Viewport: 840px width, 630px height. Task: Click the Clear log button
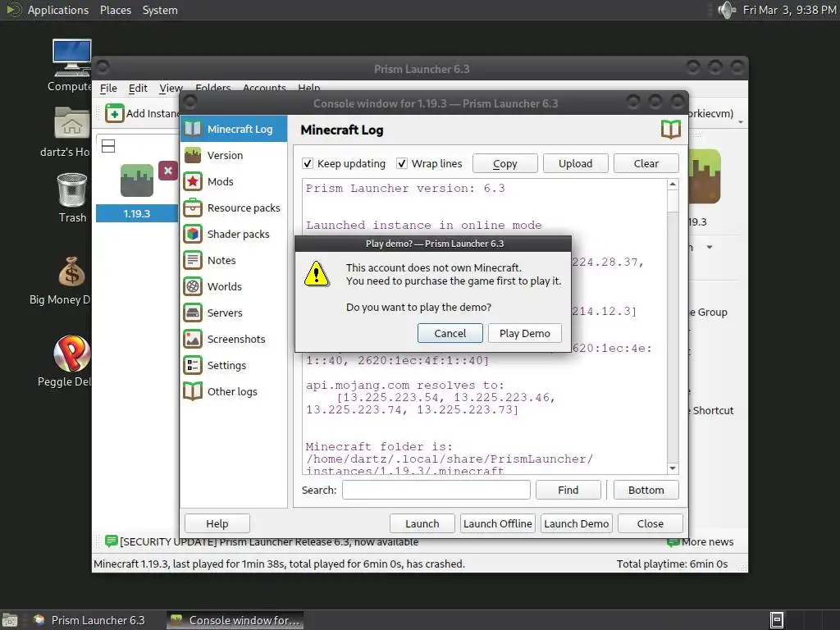point(646,163)
